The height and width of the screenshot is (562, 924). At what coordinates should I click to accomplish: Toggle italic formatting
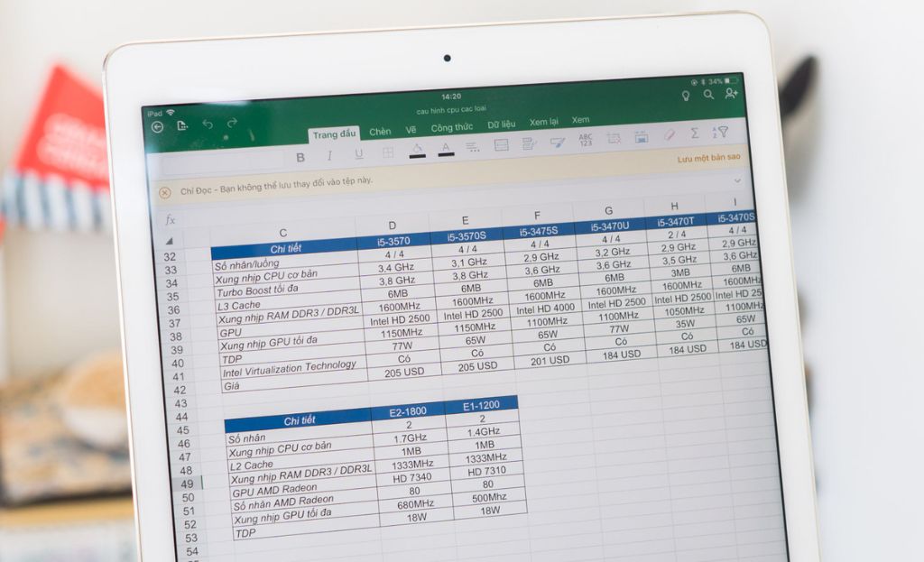point(329,155)
